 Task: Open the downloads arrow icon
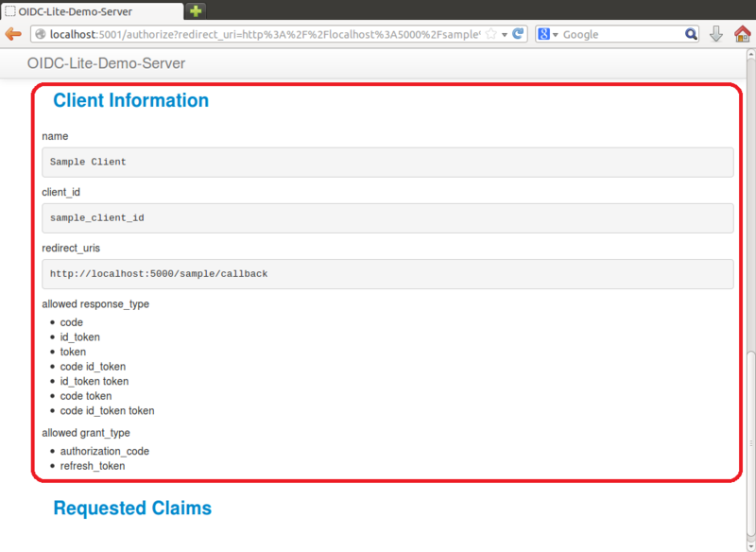pos(716,34)
